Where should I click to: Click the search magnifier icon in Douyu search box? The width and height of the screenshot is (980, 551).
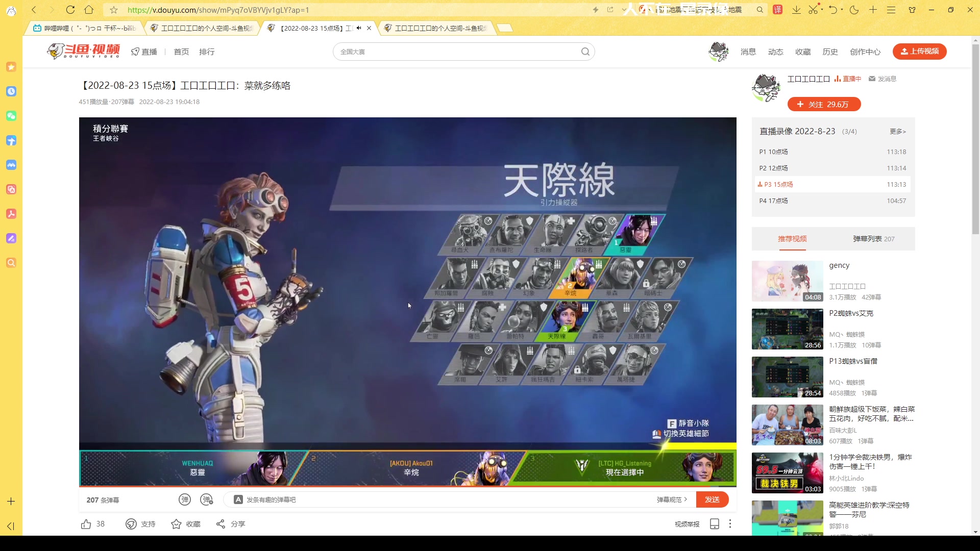585,52
